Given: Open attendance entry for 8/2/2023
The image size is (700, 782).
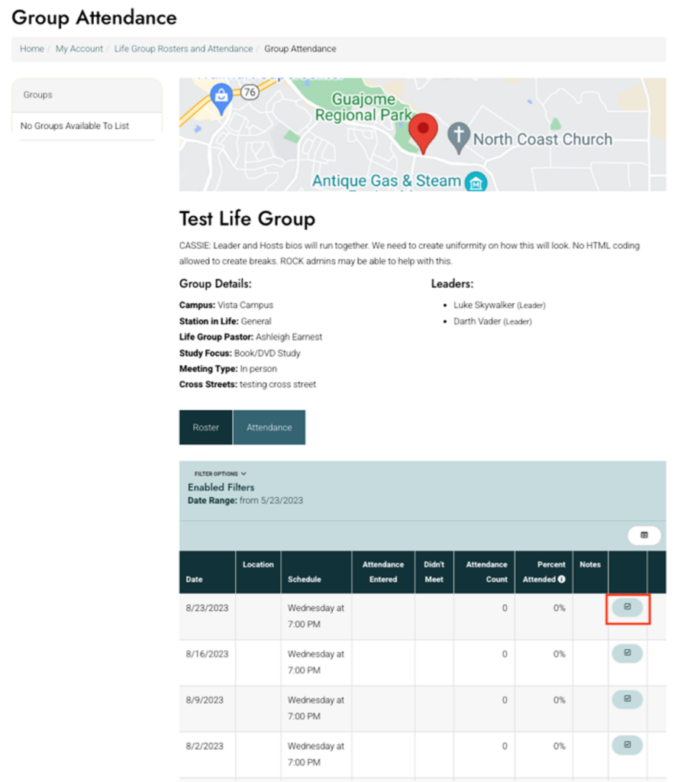Looking at the screenshot, I should click(x=627, y=745).
